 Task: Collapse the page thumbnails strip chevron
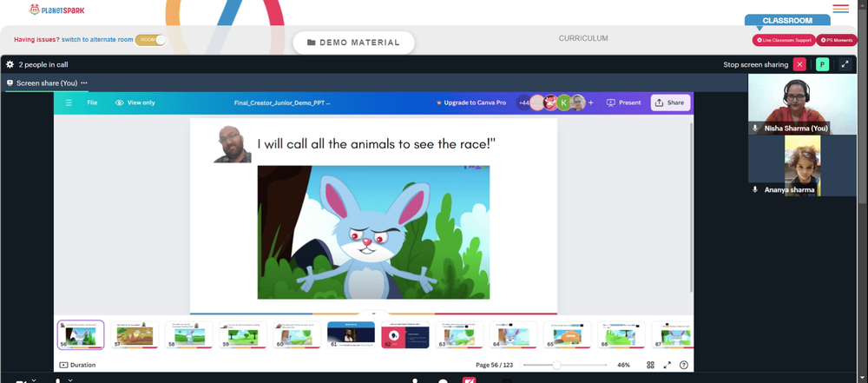coord(373,314)
